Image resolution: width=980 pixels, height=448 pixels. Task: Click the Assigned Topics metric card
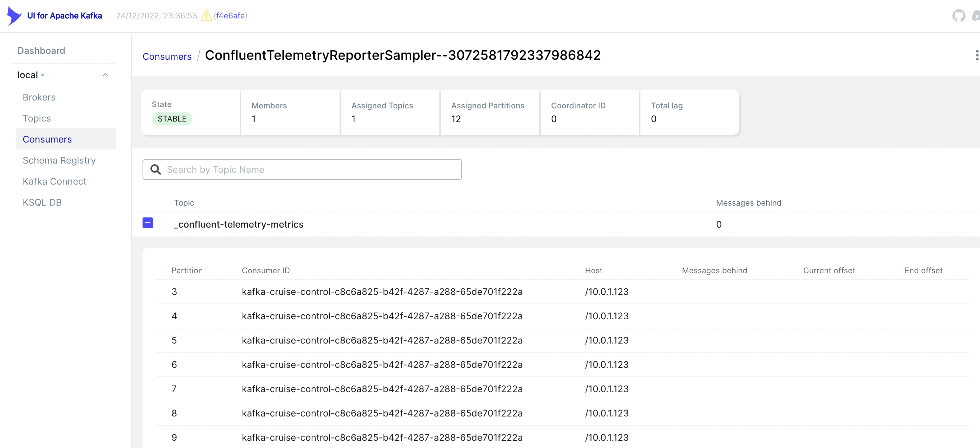coord(390,112)
